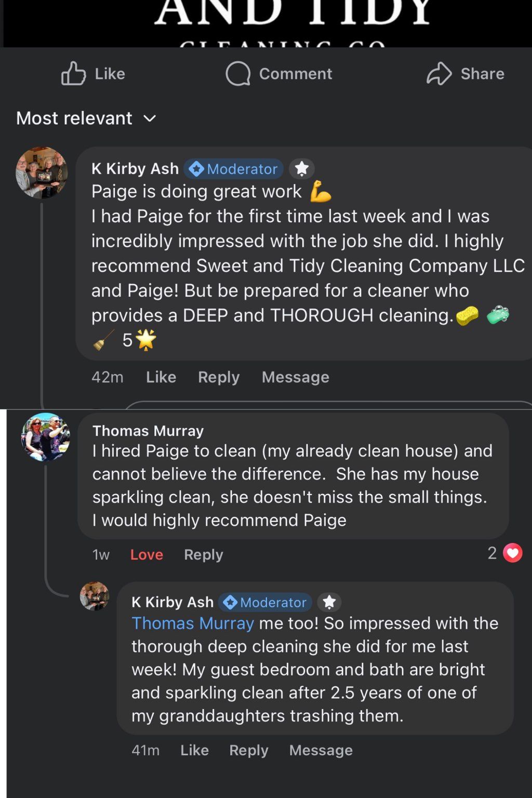Tap the Share arrow icon
532x798 pixels.
coord(439,73)
